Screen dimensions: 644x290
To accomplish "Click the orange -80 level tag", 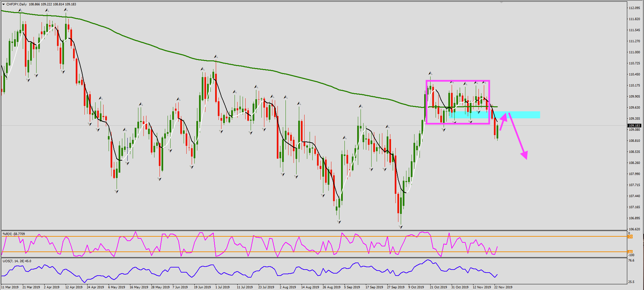I will (x=630, y=252).
